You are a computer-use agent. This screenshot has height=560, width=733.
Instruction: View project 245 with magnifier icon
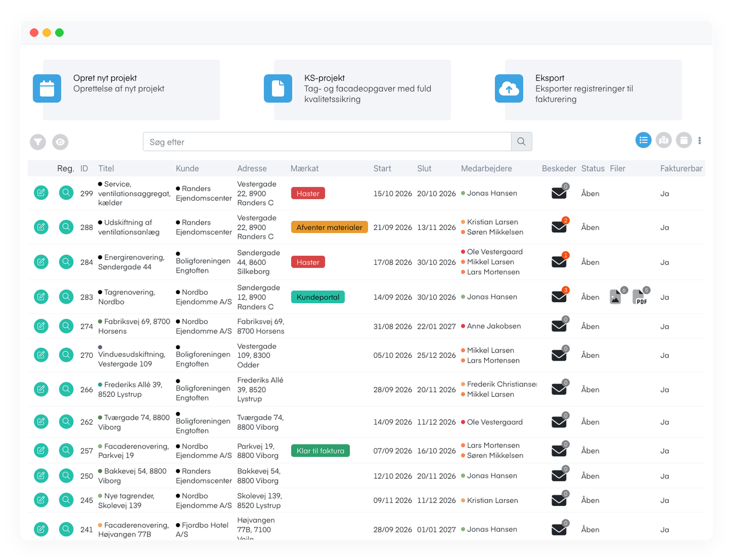point(66,500)
